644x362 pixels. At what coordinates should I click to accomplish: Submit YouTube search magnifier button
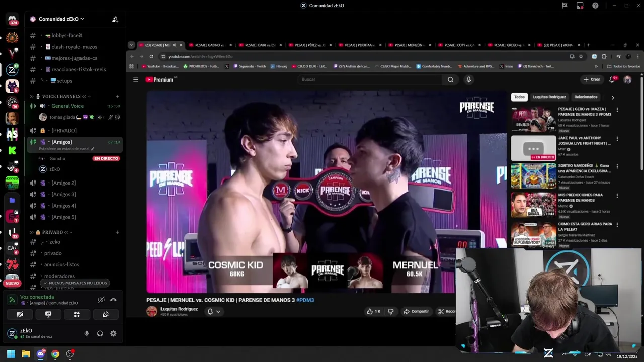point(450,79)
